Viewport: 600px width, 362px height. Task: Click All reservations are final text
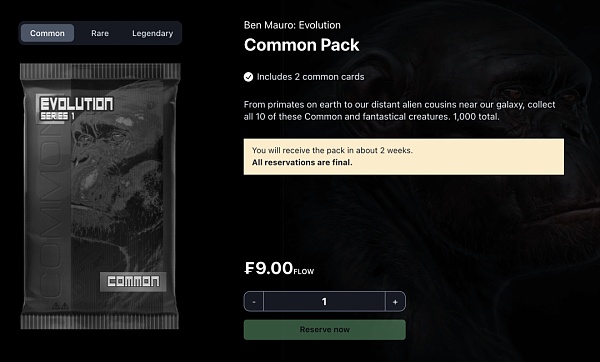point(302,163)
